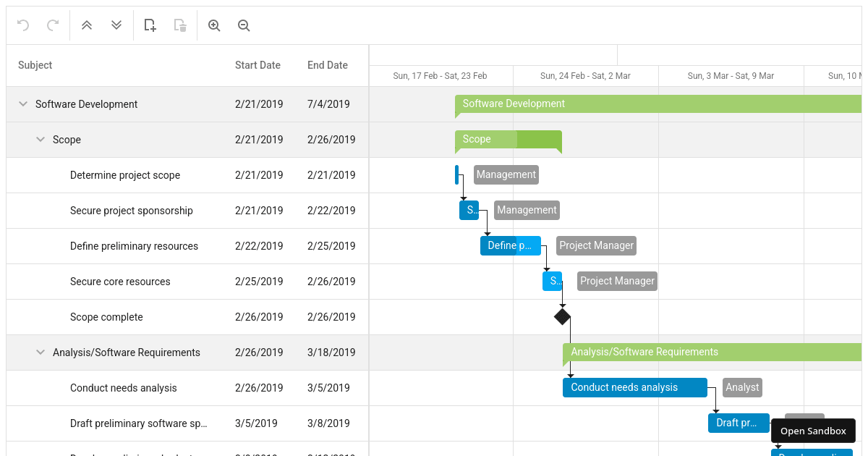The height and width of the screenshot is (456, 868).
Task: Click the Scope complete diamond milestone
Action: (562, 316)
